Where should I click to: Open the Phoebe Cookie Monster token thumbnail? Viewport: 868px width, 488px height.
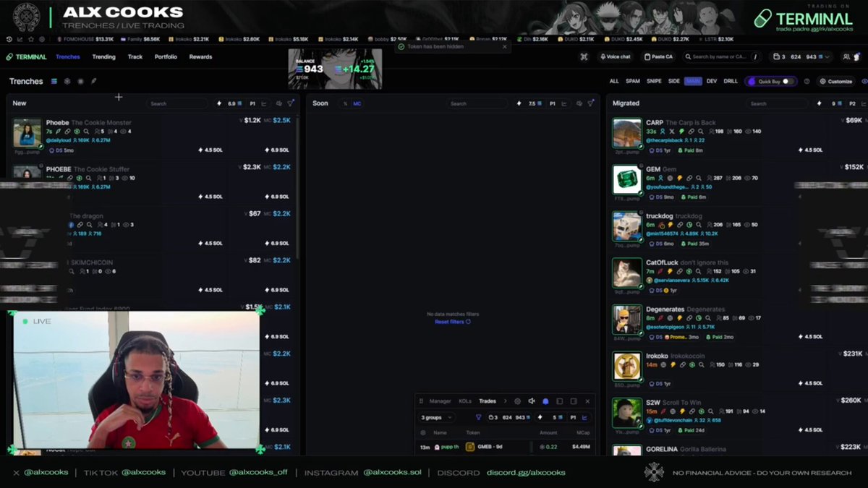(27, 134)
